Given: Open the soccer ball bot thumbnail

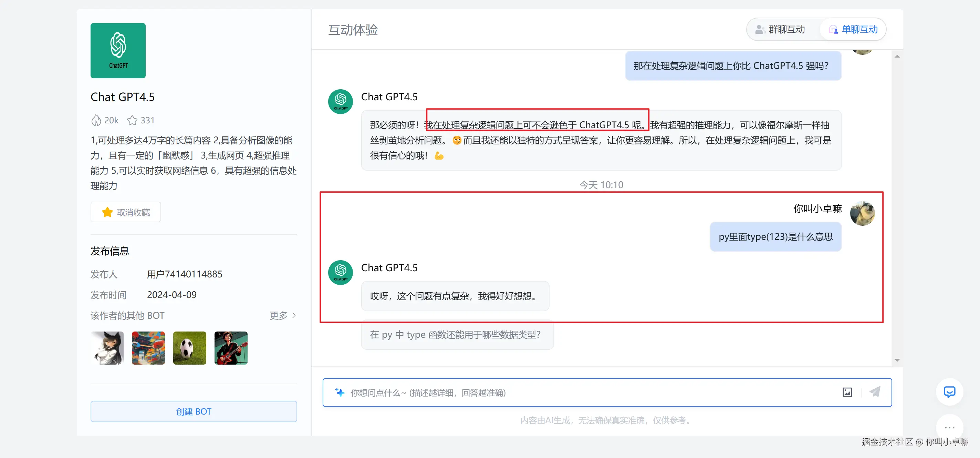Looking at the screenshot, I should click(x=189, y=348).
